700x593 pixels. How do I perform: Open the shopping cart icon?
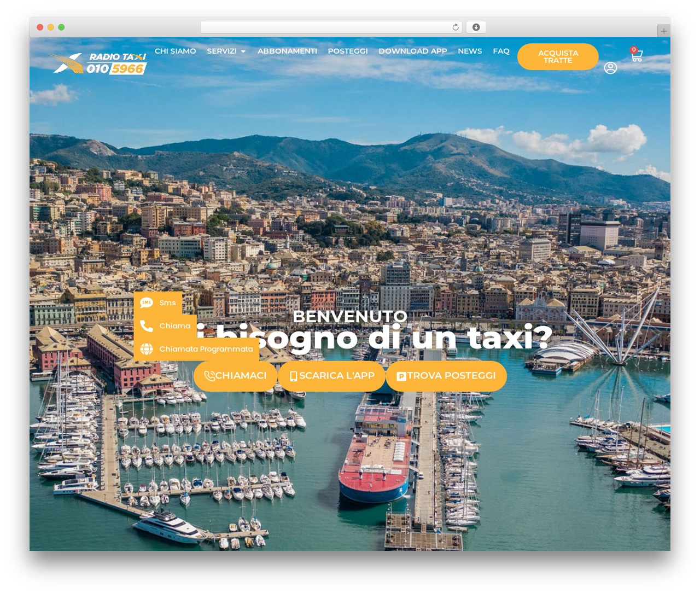637,56
